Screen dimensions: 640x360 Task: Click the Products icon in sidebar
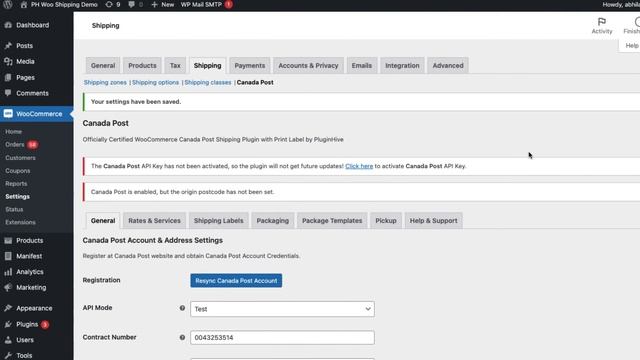coord(8,240)
